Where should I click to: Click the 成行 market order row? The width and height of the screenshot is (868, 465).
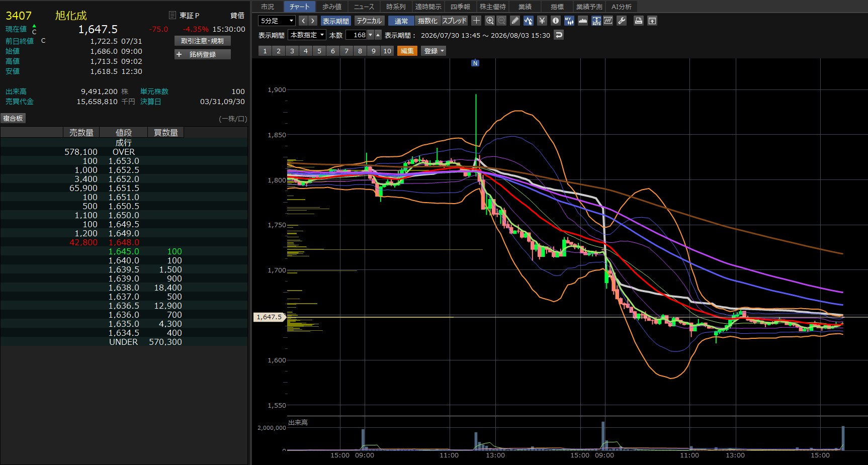pyautogui.click(x=124, y=143)
